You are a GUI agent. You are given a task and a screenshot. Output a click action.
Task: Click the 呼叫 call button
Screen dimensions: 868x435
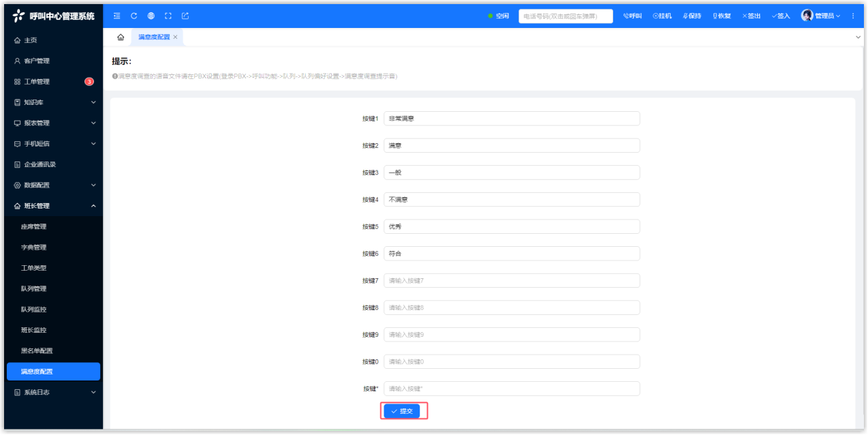(632, 16)
